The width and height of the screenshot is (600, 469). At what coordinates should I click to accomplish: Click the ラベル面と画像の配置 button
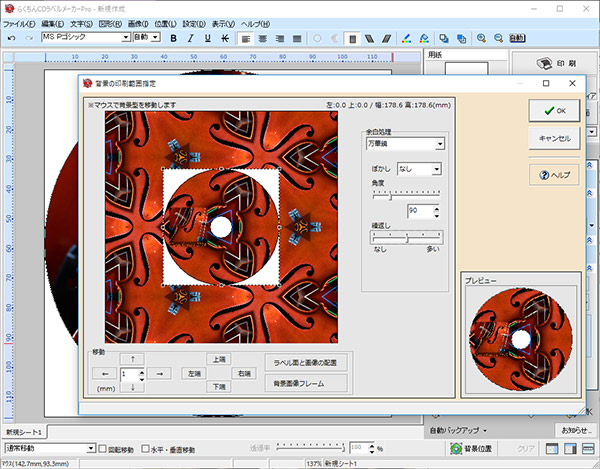click(x=306, y=363)
